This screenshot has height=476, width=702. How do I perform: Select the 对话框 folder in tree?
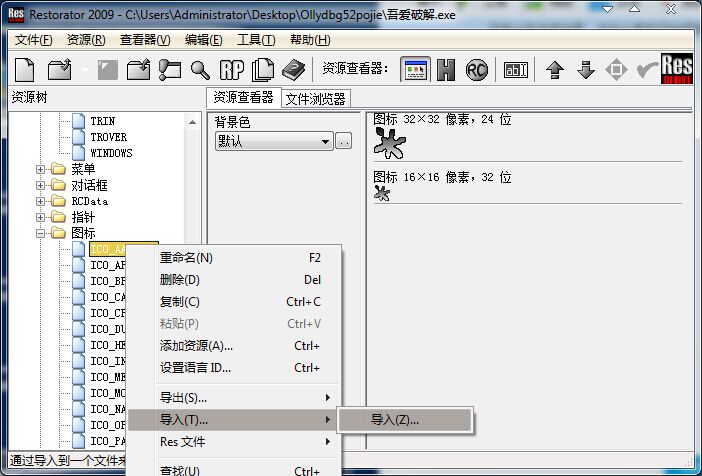point(90,185)
